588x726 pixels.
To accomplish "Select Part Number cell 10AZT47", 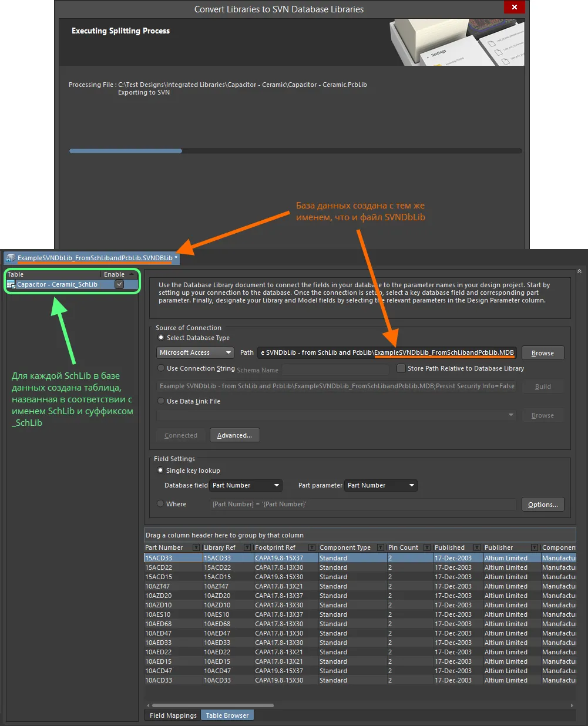I will tap(173, 586).
